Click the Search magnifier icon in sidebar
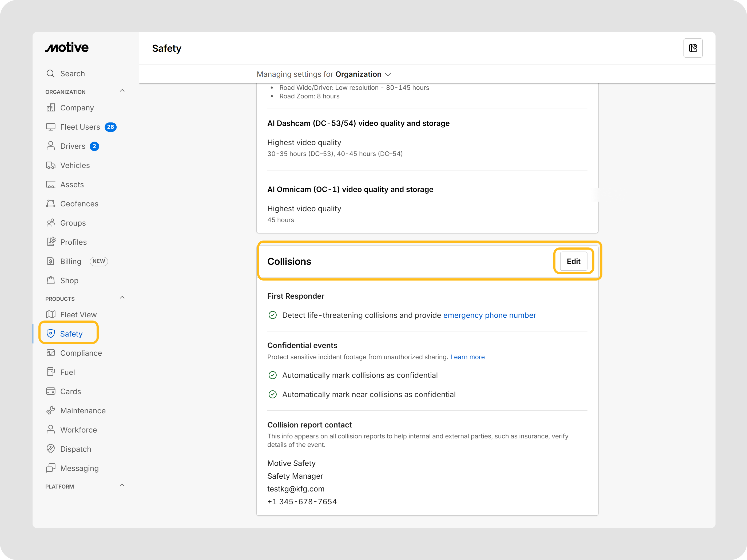The width and height of the screenshot is (747, 560). tap(51, 74)
